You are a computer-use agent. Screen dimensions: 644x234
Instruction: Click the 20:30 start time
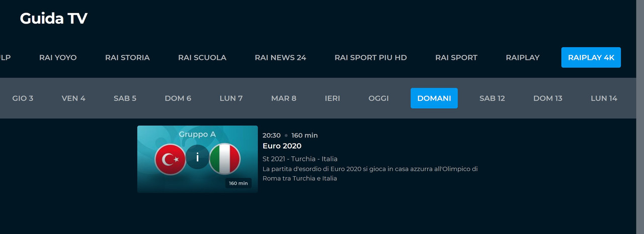point(272,135)
